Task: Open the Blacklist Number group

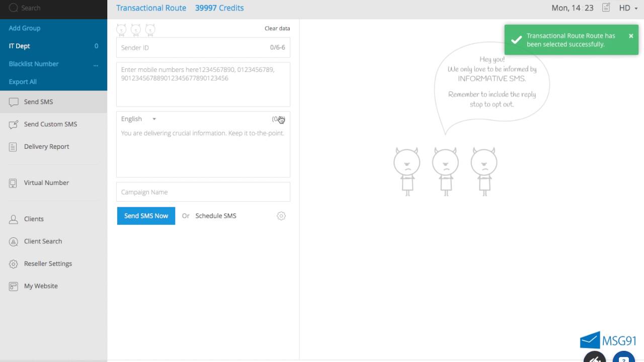Action: point(34,64)
